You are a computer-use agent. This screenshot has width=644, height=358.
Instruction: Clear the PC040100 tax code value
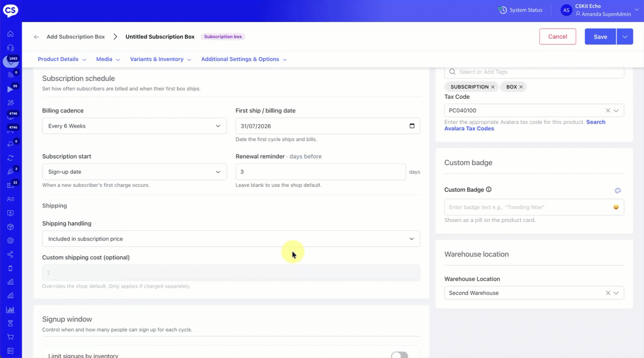pyautogui.click(x=608, y=111)
